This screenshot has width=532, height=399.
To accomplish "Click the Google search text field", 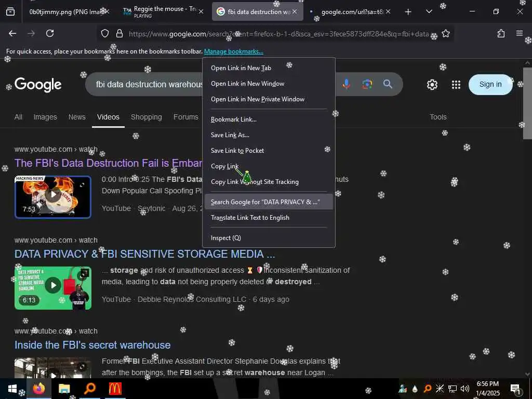I will [x=149, y=84].
